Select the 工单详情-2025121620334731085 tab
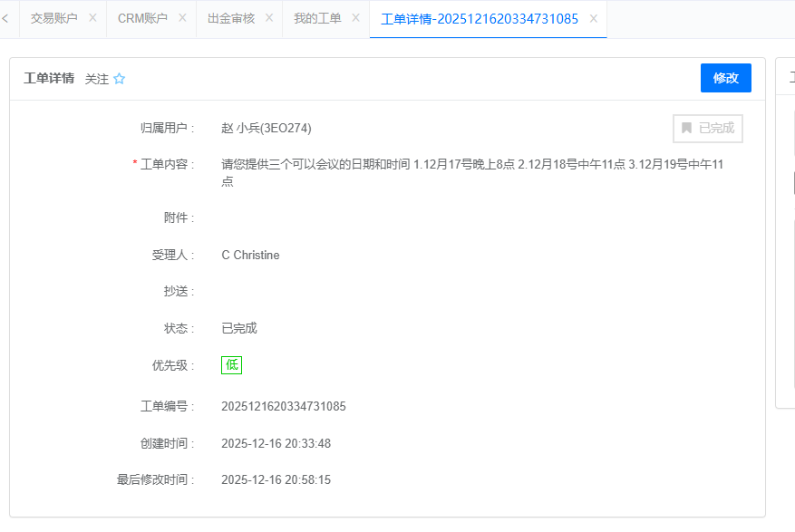The width and height of the screenshot is (795, 532). [480, 19]
